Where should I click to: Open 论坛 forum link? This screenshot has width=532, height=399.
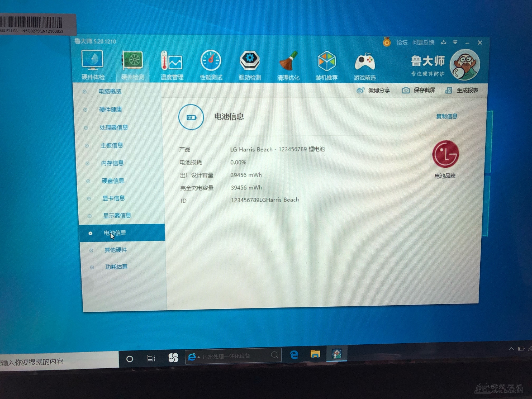[x=402, y=42]
